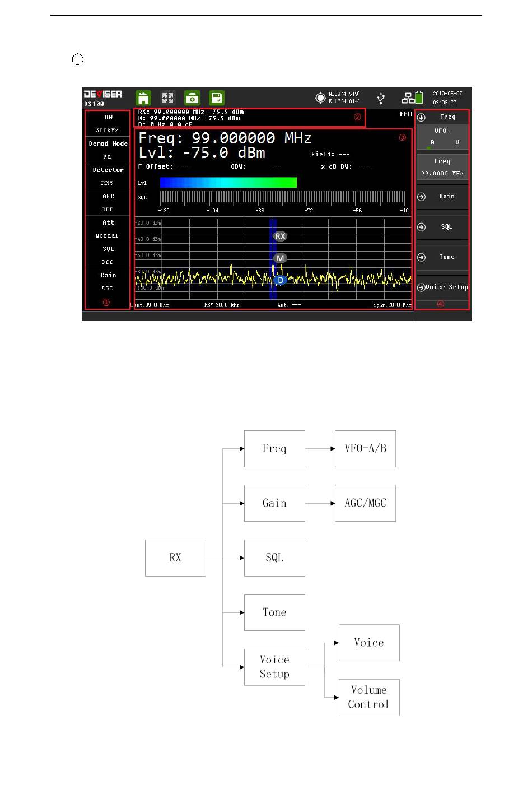Click the RBW: 30.0 kHz label
This screenshot has height=789, width=532.
222,305
